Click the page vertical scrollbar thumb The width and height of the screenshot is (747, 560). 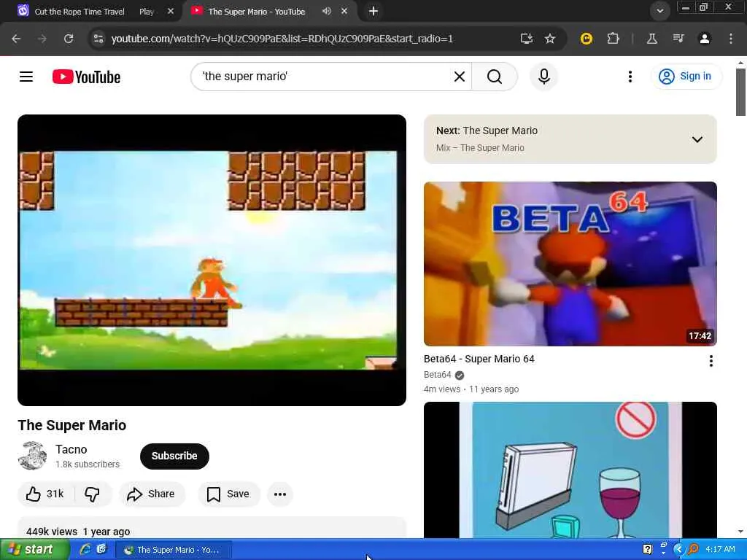tap(740, 93)
